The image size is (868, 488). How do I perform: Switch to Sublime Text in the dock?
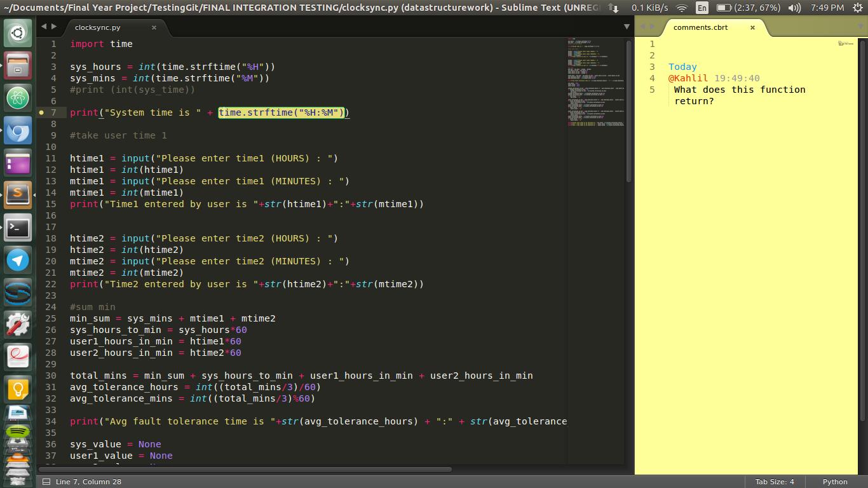pos(18,196)
